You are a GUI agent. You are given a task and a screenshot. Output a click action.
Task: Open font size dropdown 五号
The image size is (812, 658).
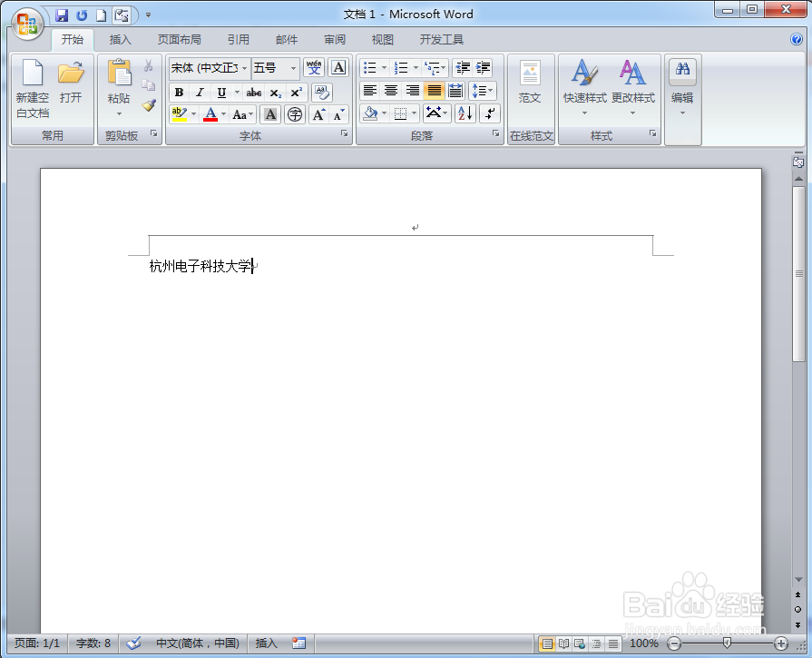(294, 68)
